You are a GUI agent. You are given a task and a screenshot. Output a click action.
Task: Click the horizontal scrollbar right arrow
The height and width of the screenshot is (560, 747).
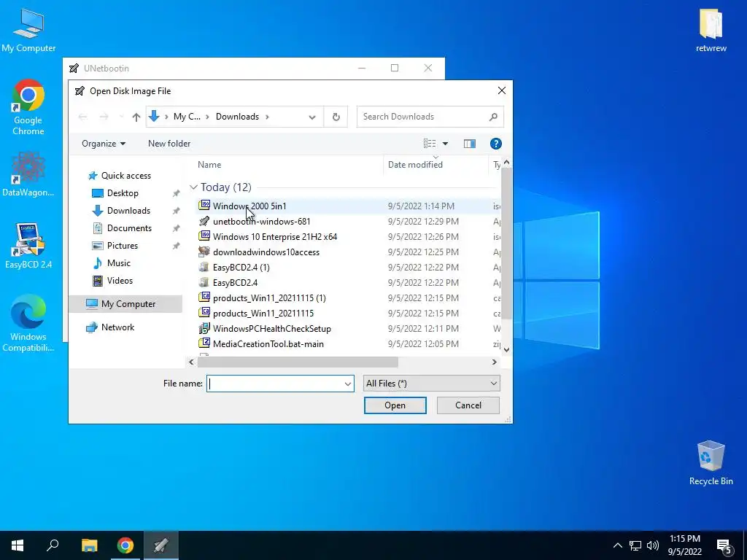click(x=494, y=362)
